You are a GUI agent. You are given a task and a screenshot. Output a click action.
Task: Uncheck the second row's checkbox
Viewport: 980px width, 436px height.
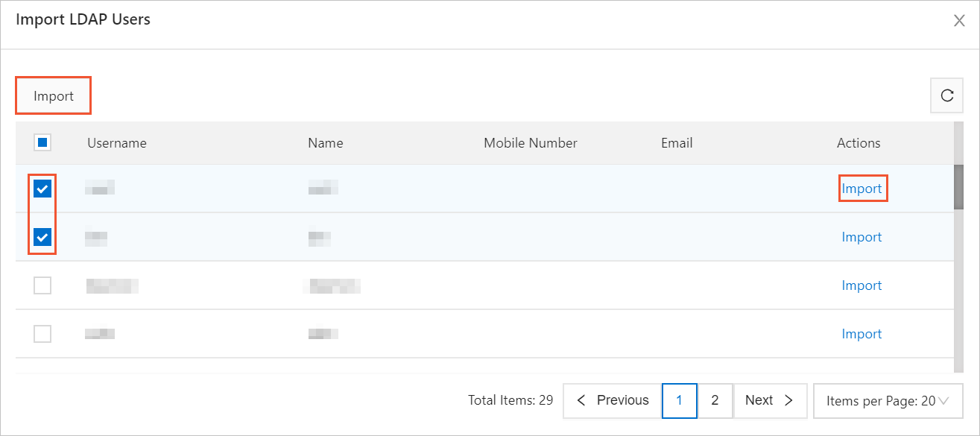coord(42,238)
